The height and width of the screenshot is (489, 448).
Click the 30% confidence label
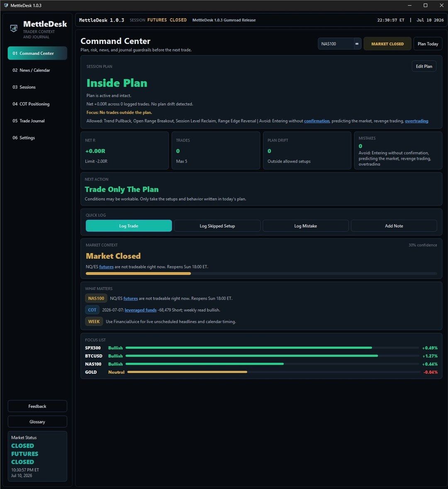pos(423,245)
